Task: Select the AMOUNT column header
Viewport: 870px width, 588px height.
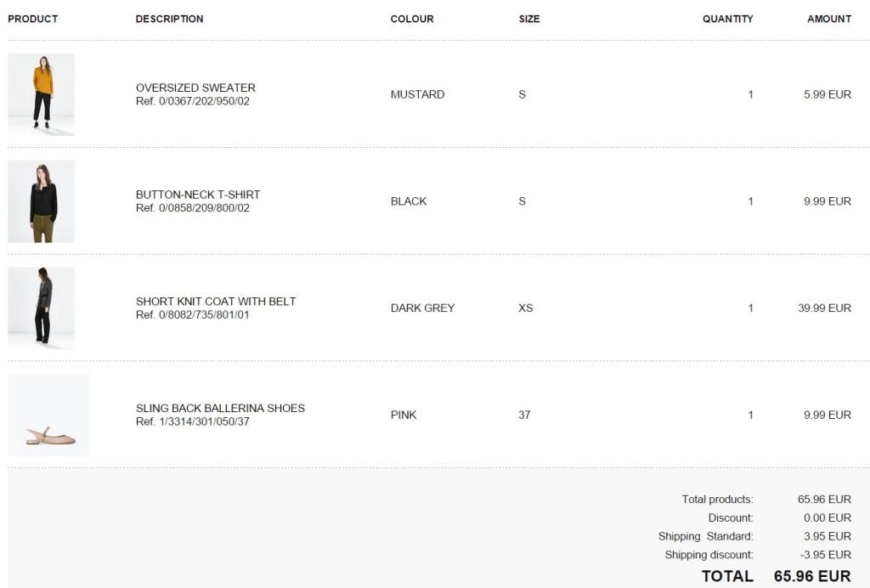Action: 829,19
